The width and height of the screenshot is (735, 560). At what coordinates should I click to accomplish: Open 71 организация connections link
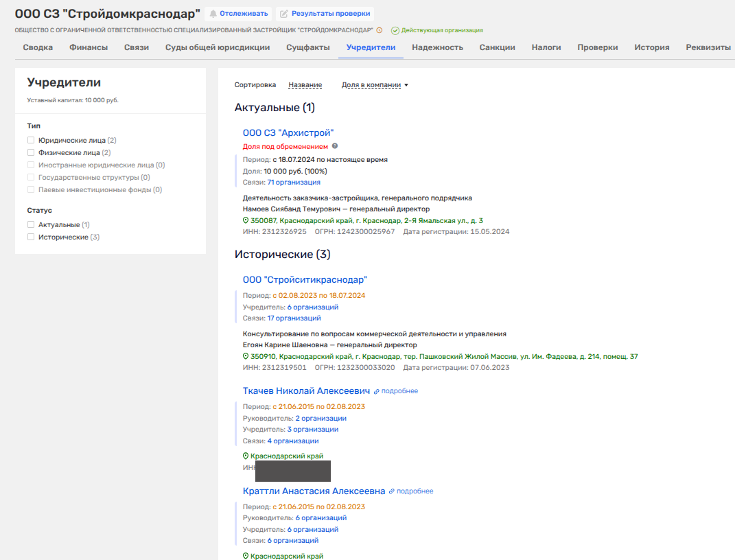pos(294,183)
